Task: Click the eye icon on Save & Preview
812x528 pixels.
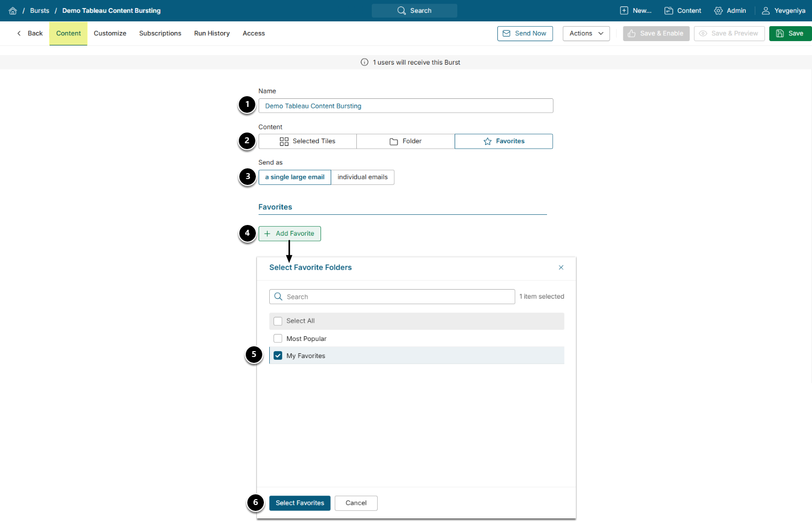Action: [703, 33]
